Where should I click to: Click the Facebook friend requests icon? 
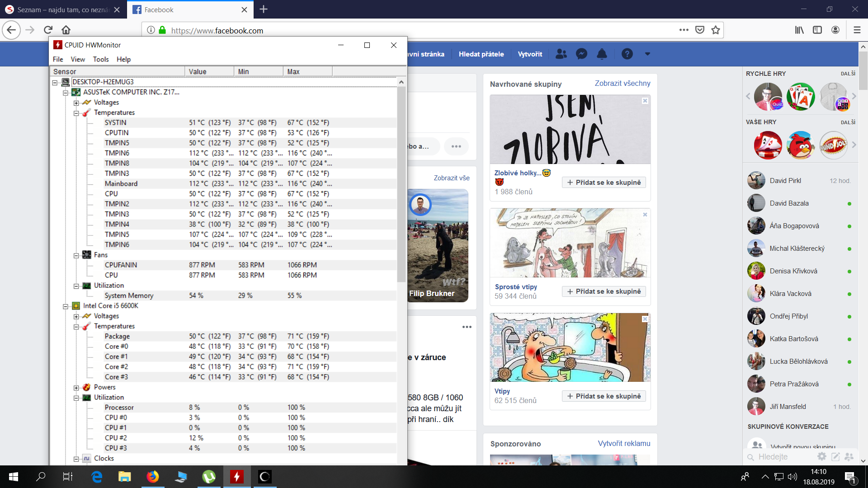pyautogui.click(x=561, y=54)
